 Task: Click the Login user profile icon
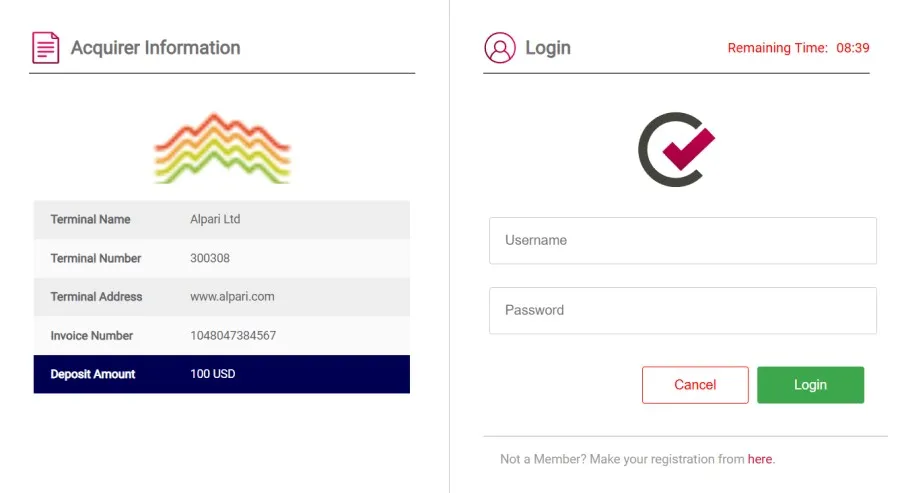[499, 47]
